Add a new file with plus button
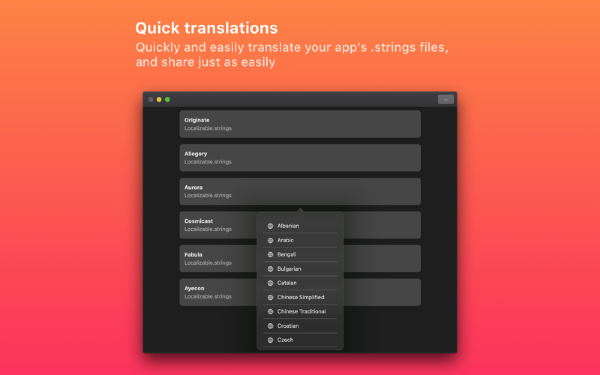 click(446, 99)
